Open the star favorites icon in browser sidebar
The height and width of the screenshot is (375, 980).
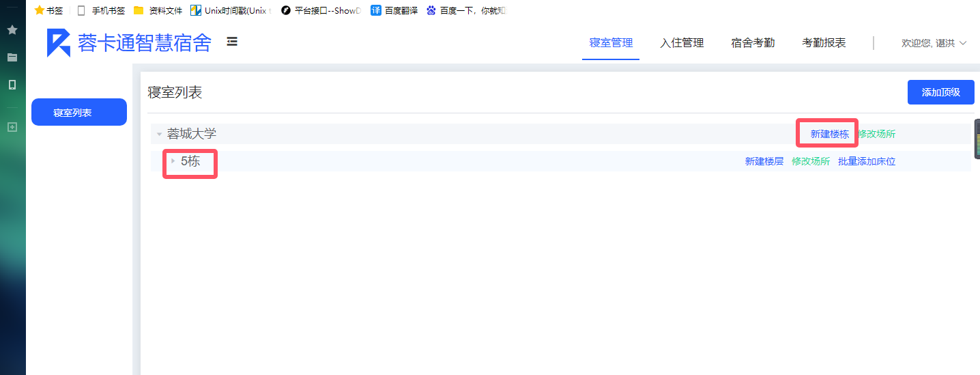coord(12,30)
